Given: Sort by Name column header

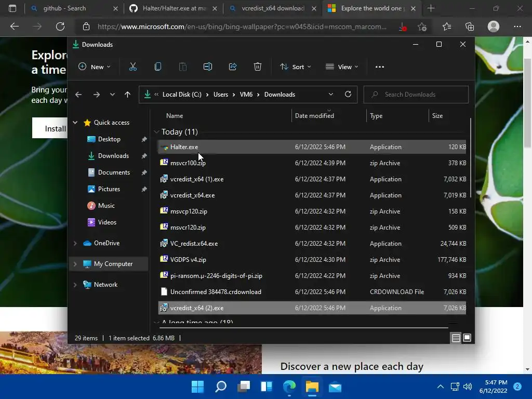Looking at the screenshot, I should point(175,116).
